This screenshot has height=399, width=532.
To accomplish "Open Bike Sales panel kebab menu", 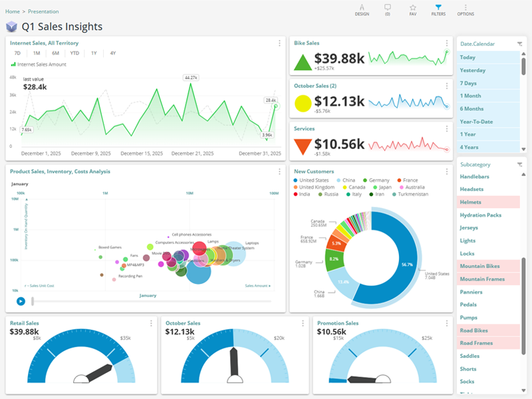I will click(x=446, y=43).
